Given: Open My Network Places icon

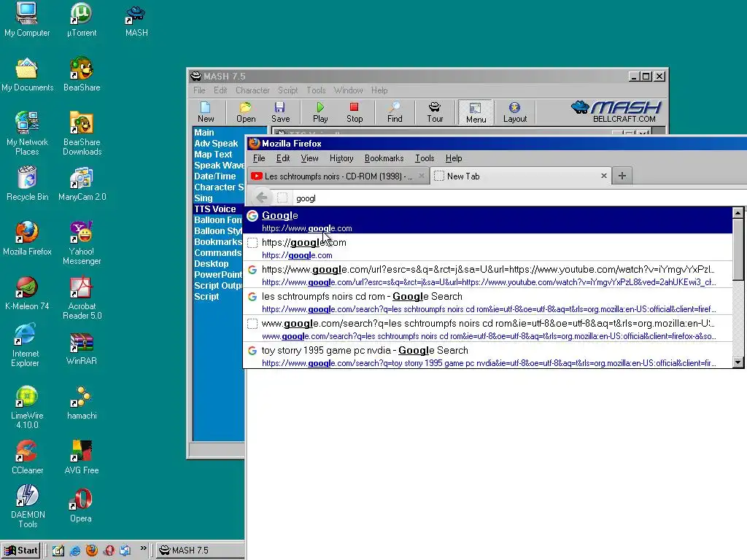Looking at the screenshot, I should click(x=27, y=133).
